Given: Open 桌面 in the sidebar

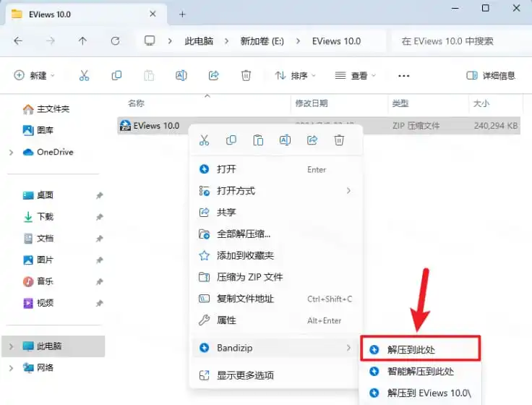Looking at the screenshot, I should 38,195.
